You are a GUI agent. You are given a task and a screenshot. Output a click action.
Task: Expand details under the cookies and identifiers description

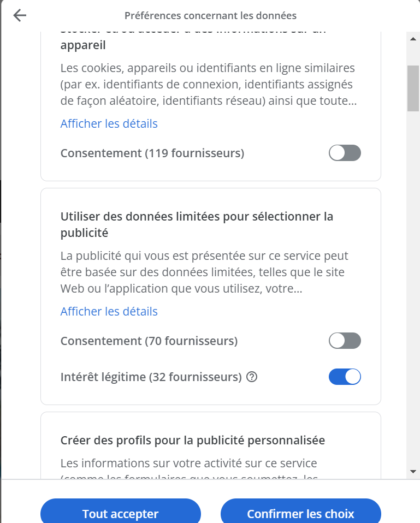pyautogui.click(x=109, y=123)
